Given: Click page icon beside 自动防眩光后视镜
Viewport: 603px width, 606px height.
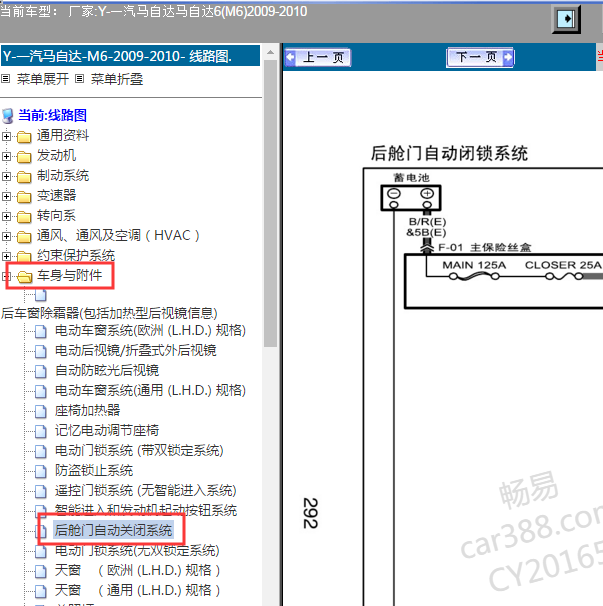Looking at the screenshot, I should 41,372.
